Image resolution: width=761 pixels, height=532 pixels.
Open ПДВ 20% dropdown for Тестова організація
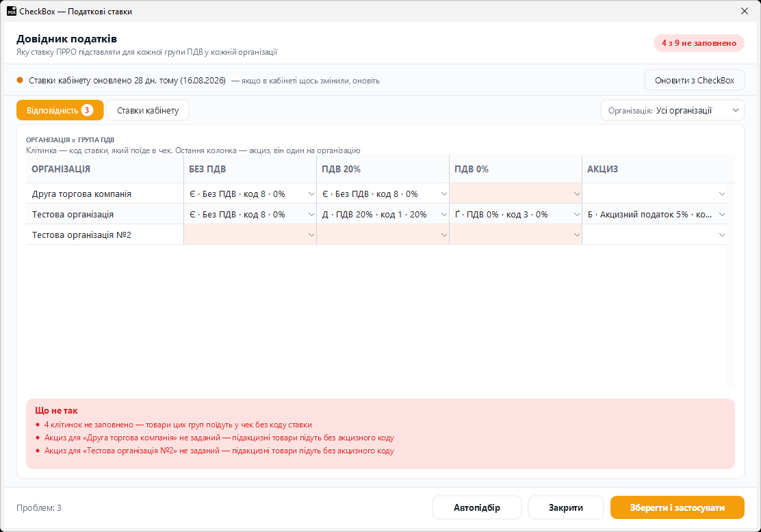[383, 214]
